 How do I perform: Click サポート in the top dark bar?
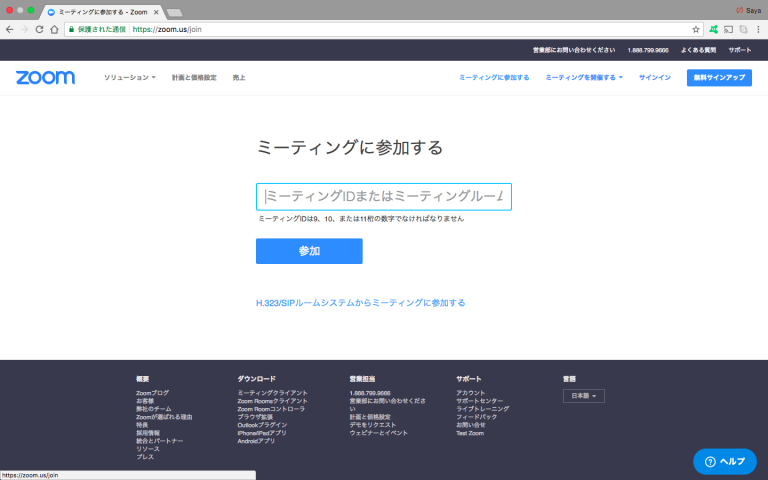(740, 50)
